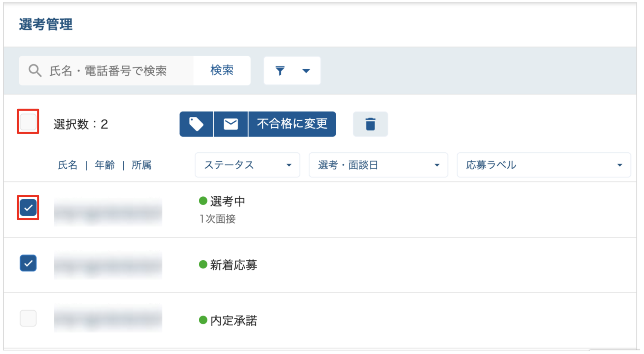
Task: Sort by 氏名 column header
Action: 68,165
